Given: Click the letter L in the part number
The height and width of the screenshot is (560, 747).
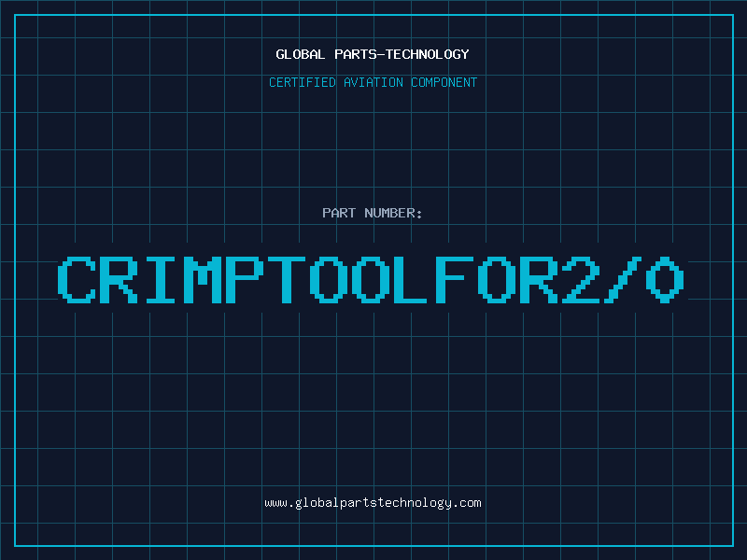Looking at the screenshot, I should pyautogui.click(x=416, y=279).
